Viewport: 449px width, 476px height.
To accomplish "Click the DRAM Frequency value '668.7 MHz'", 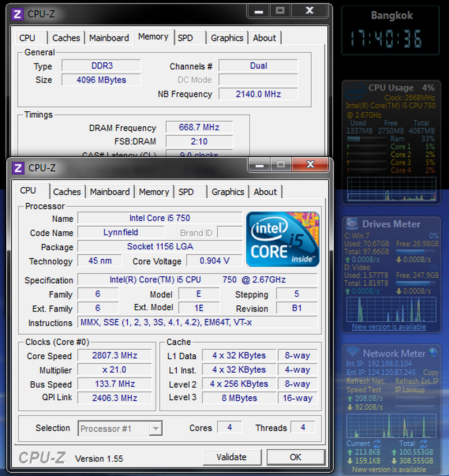I will (199, 127).
